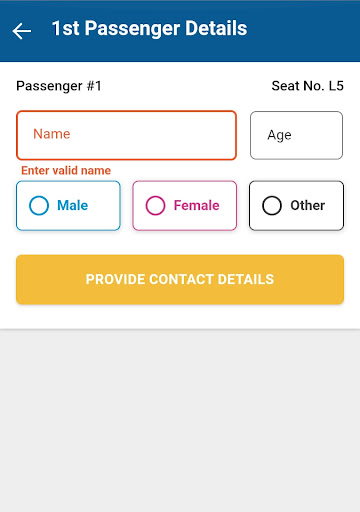Click blank white space beneath the yellow button
360x512 pixels.
point(180,317)
